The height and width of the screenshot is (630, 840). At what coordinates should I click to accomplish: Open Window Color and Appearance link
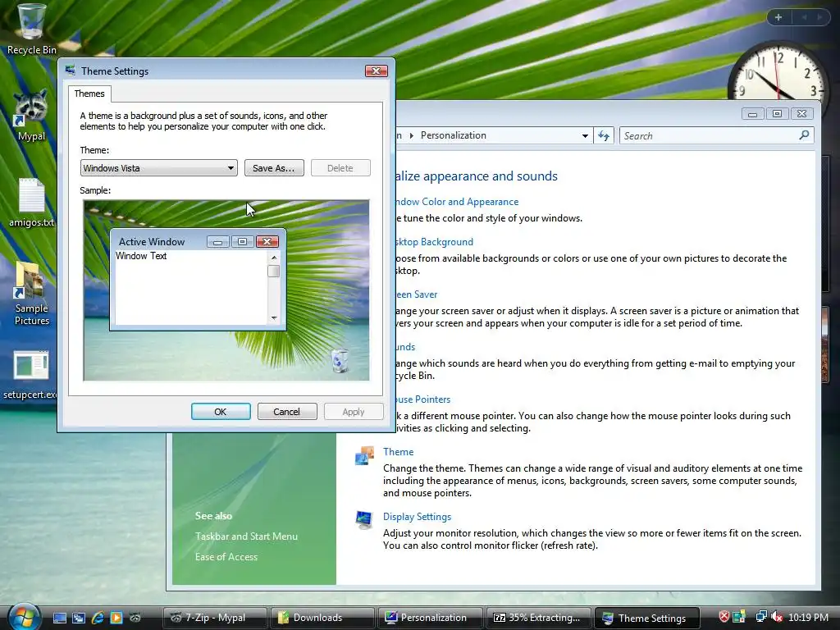(457, 202)
